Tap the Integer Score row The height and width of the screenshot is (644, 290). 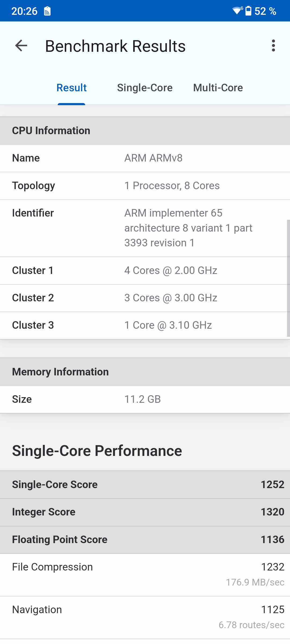click(x=145, y=512)
